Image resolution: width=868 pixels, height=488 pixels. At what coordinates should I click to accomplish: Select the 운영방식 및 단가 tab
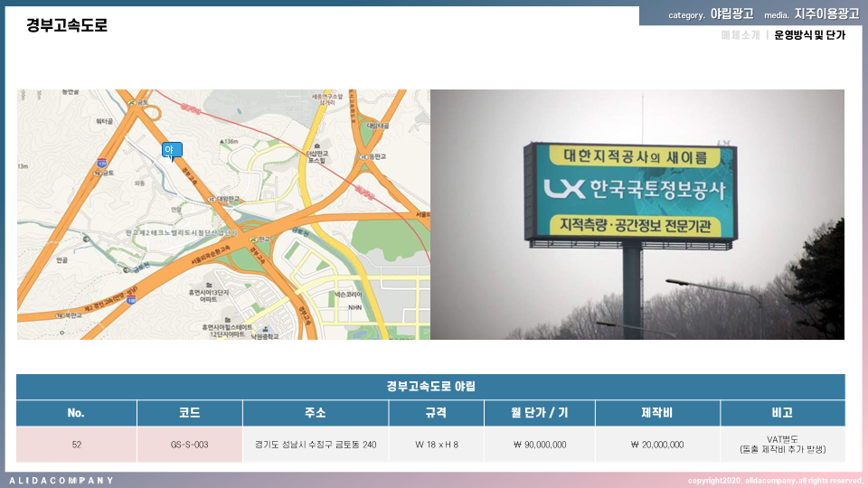pos(809,35)
